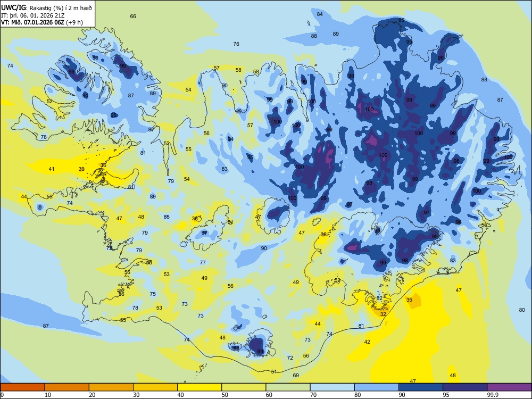
Task: Pick the pale blue 70–80 legend swatch
Action: pos(332,387)
